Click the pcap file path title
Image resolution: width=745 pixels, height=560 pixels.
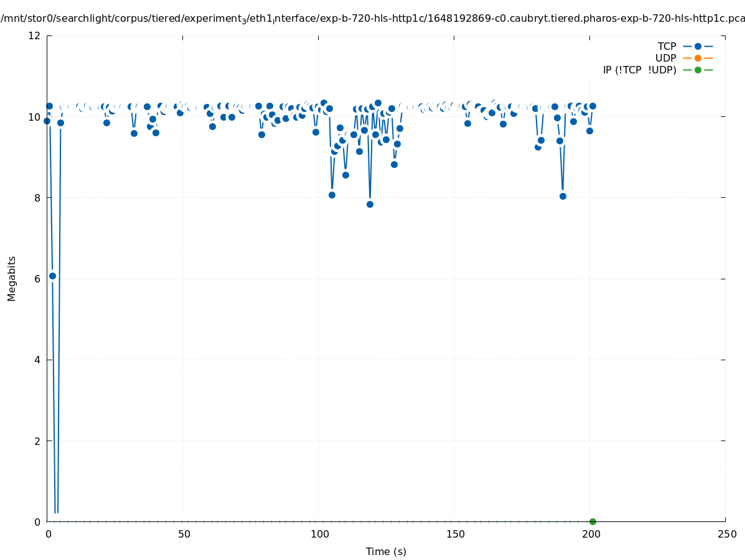click(x=372, y=18)
